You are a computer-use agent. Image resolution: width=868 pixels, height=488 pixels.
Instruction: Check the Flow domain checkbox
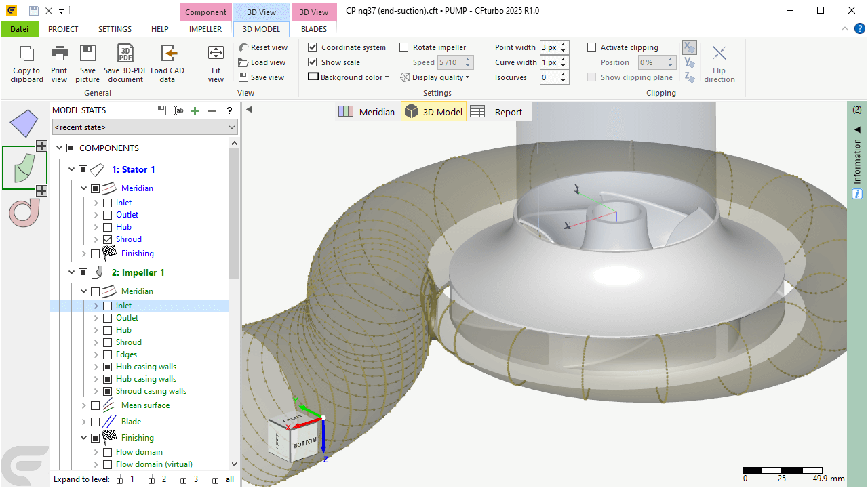(x=107, y=452)
